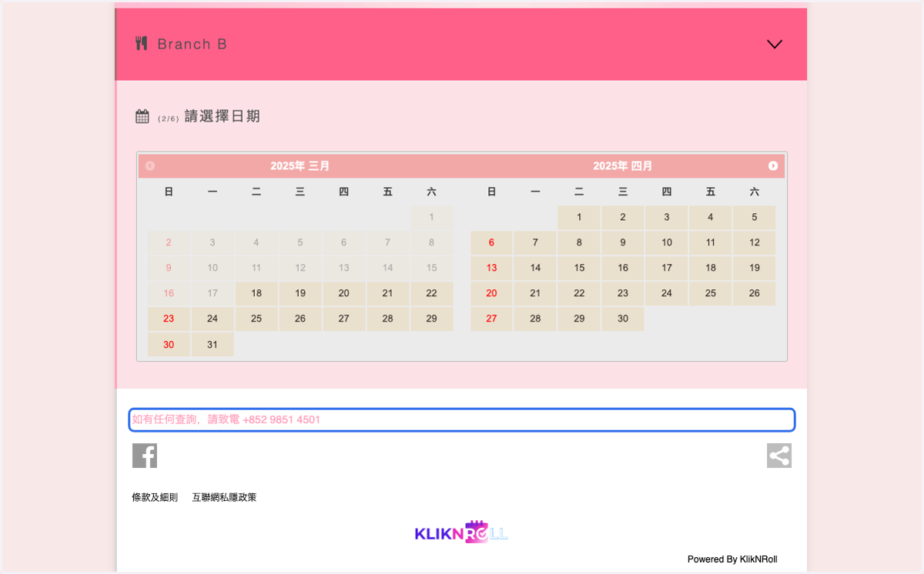
Task: Choose March 31 date cell
Action: (x=213, y=345)
